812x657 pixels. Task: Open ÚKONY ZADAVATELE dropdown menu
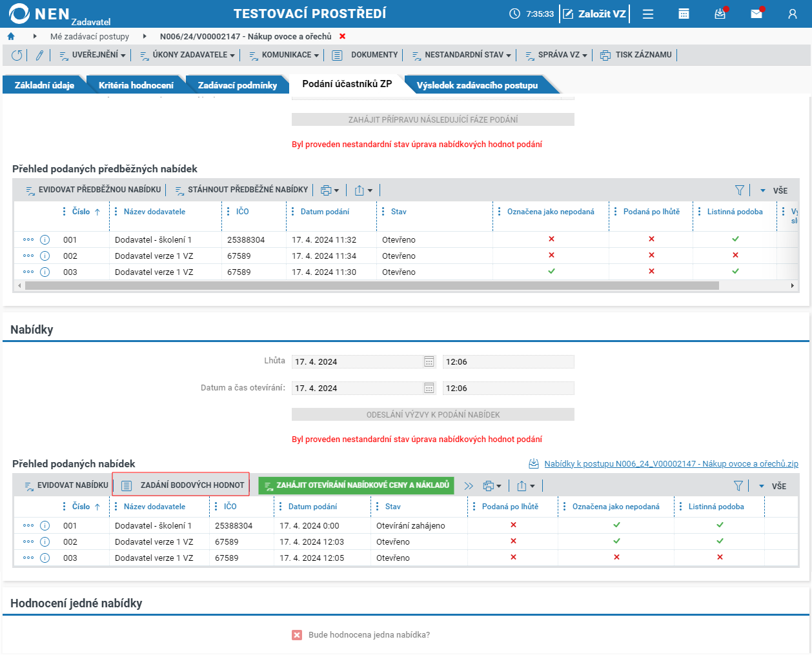click(x=187, y=56)
